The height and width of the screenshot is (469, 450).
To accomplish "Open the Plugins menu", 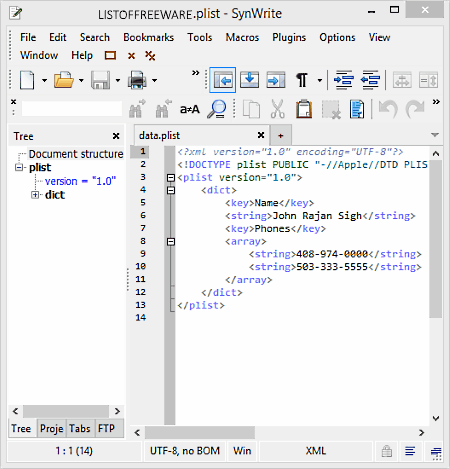I will point(289,38).
